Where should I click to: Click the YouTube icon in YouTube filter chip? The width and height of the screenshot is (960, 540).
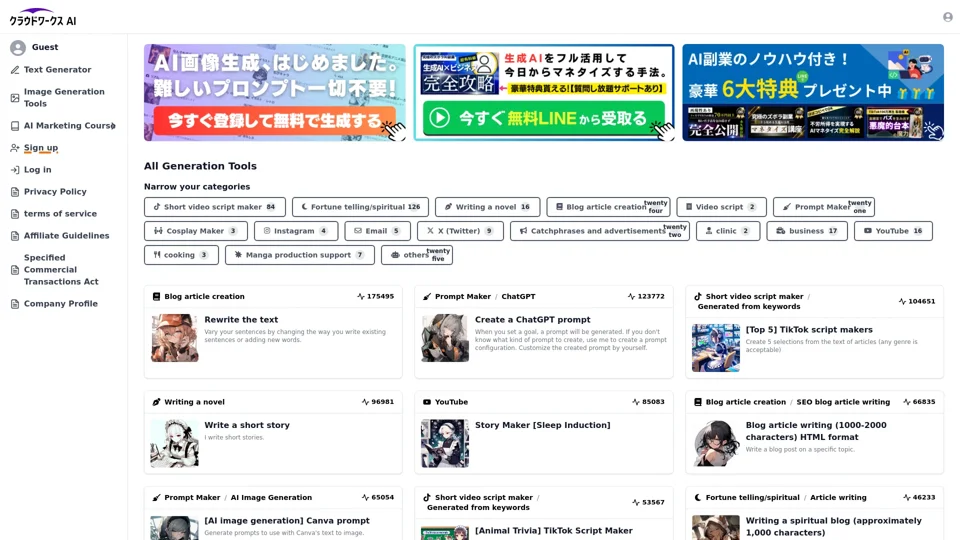868,231
